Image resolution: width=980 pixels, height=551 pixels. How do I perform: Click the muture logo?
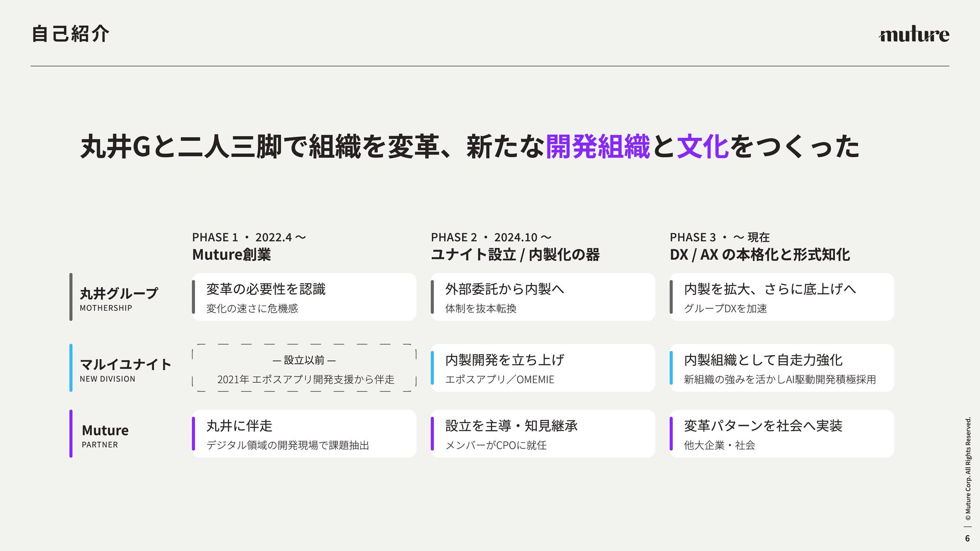point(914,34)
